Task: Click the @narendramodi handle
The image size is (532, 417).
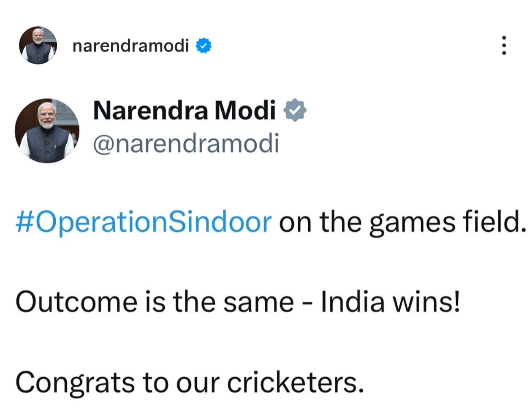Action: (186, 143)
